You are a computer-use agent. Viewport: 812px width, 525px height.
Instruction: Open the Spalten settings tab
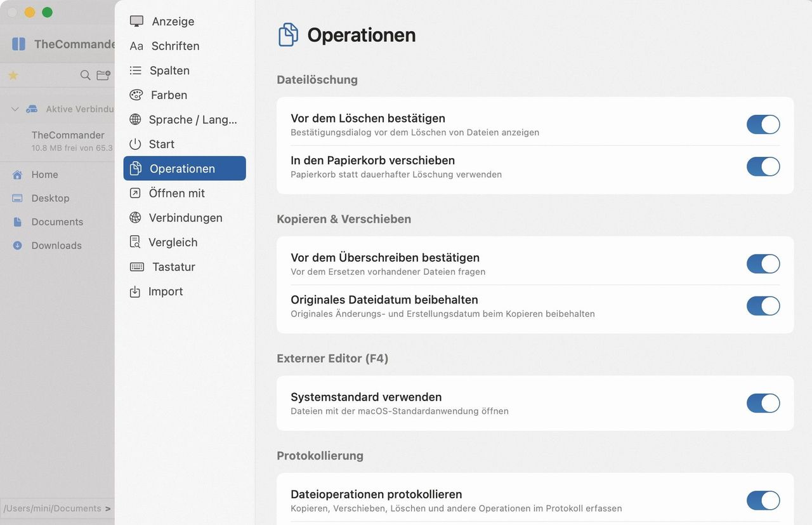[185, 70]
